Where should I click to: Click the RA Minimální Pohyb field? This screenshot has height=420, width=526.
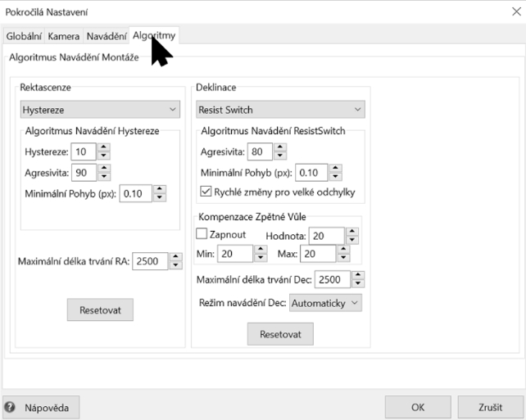(x=136, y=193)
